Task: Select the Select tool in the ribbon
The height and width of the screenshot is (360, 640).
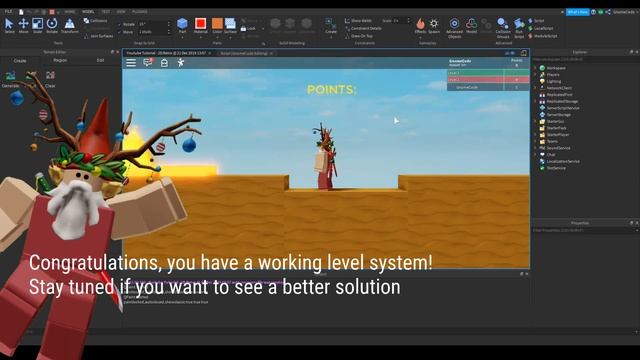Action: (x=9, y=26)
